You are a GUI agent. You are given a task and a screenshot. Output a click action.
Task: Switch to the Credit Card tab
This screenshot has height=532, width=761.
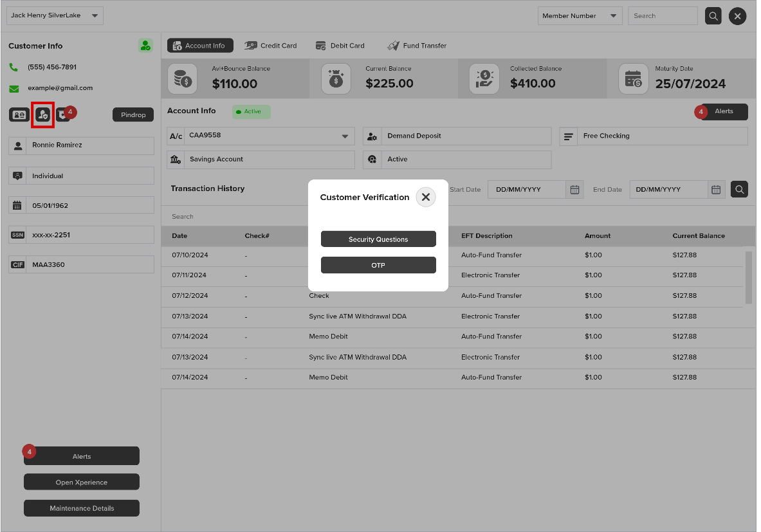(x=271, y=46)
